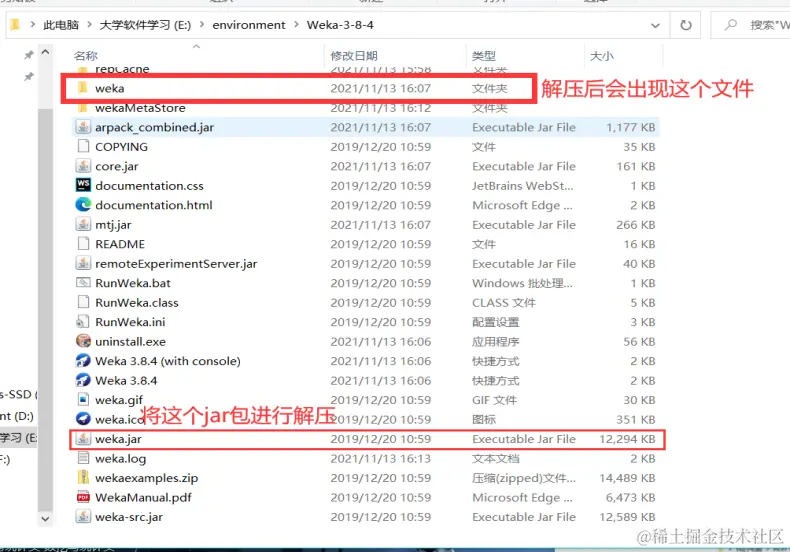Select the file name core.jar
This screenshot has height=552, width=790.
[116, 166]
